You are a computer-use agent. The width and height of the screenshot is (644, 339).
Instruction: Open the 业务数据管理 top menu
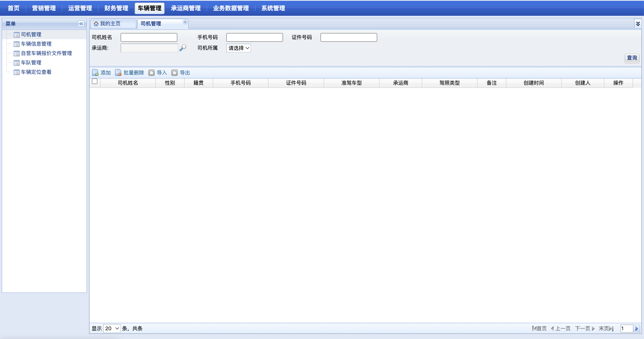click(x=231, y=8)
